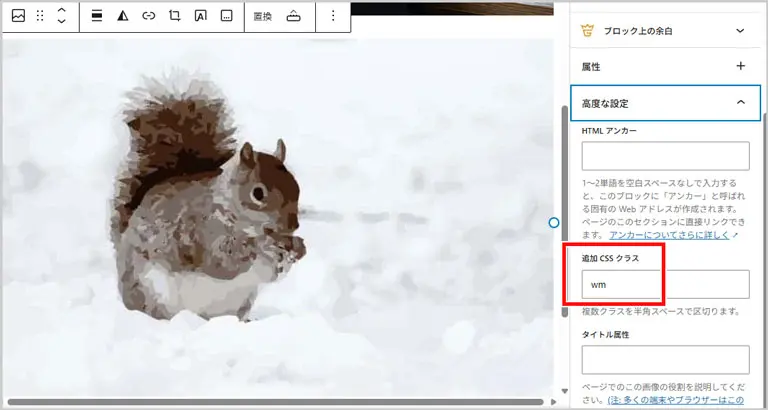Select the crop image tool
Image resolution: width=768 pixels, height=410 pixels.
[175, 16]
